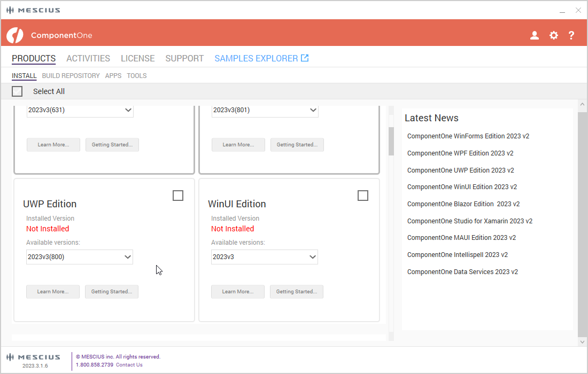Click the product list scrollbar thumb
The height and width of the screenshot is (374, 588).
[391, 141]
